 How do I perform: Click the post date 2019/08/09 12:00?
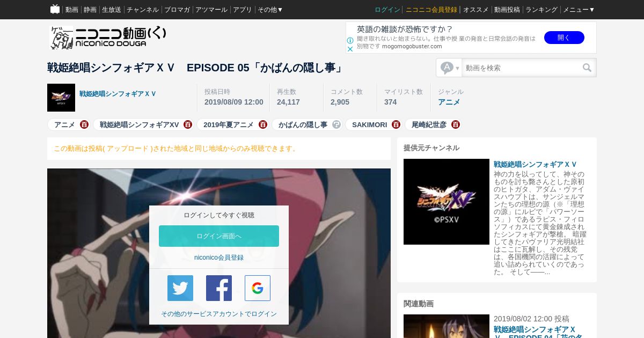click(234, 102)
